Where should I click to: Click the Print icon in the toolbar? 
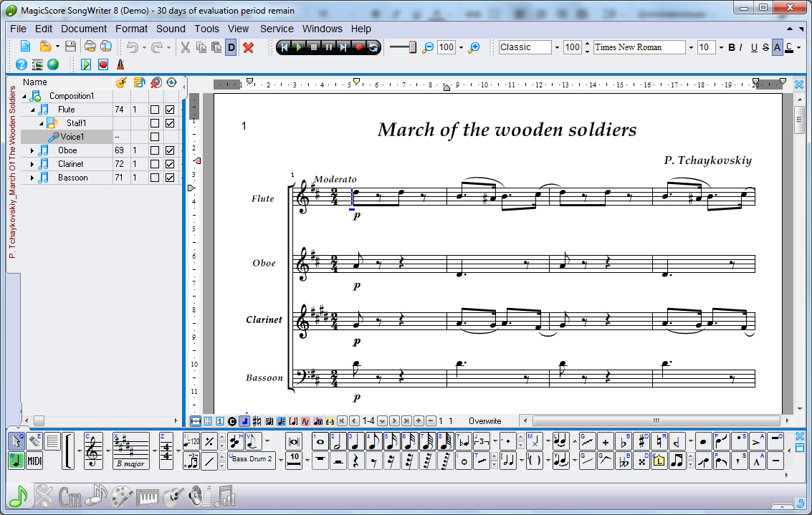(90, 47)
